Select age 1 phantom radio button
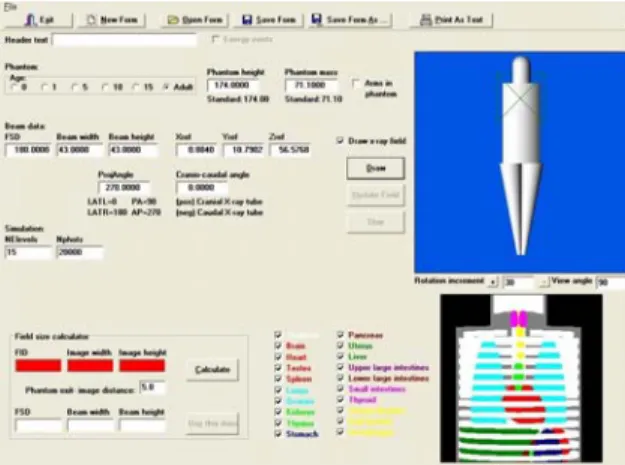Viewport: 625px width, 465px height. [45, 87]
